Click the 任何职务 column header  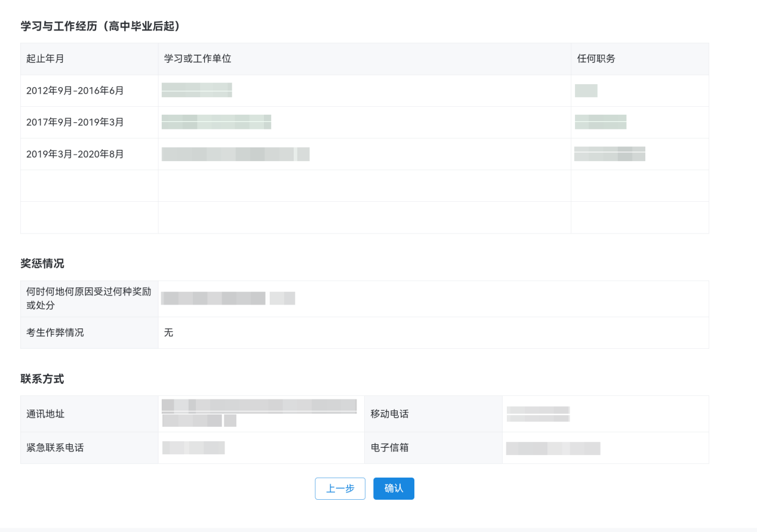click(x=596, y=59)
